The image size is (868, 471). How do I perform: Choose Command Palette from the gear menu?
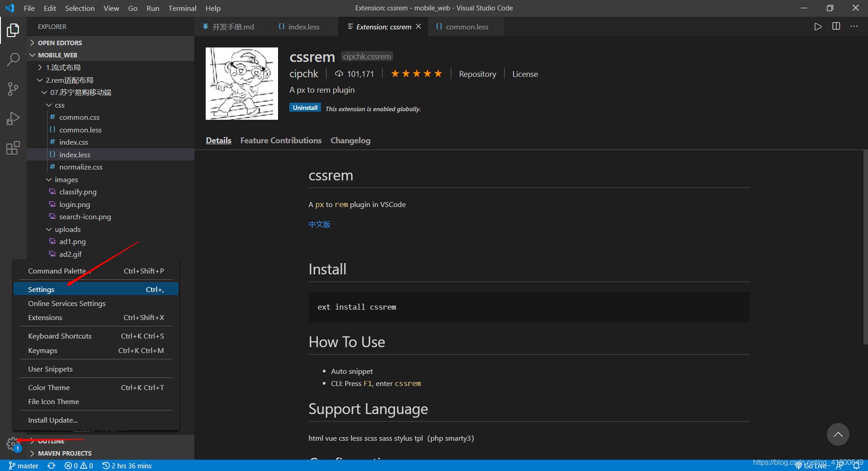click(x=96, y=271)
